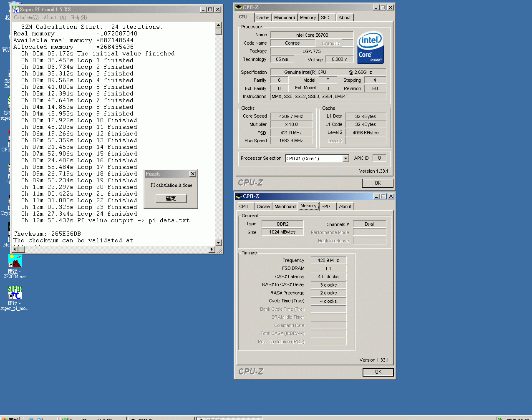Switch to Cache tab in upper CPU-Z window
Image resolution: width=532 pixels, height=420 pixels.
[x=262, y=18]
